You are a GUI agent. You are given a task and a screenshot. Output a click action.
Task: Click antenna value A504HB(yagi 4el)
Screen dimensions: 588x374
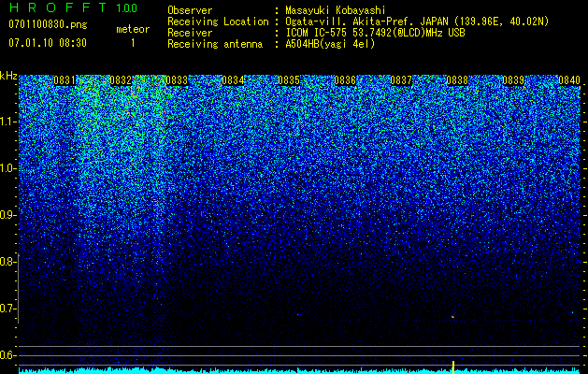[330, 44]
